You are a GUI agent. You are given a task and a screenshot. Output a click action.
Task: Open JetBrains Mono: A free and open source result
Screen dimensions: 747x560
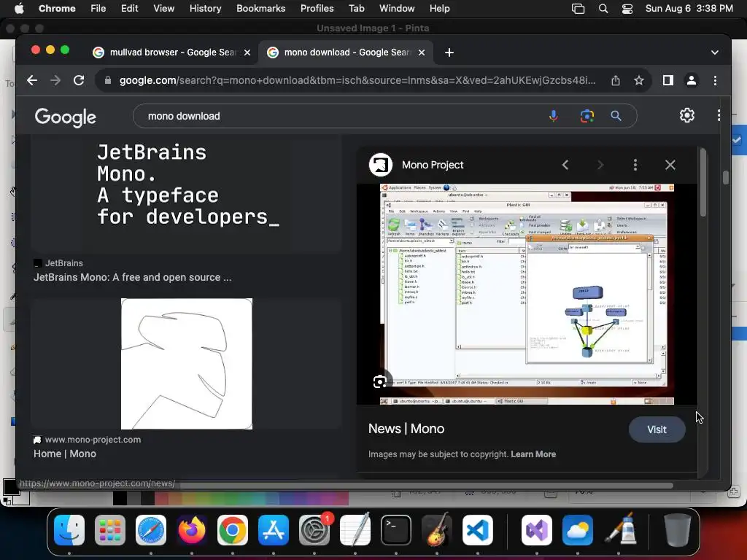click(x=133, y=277)
